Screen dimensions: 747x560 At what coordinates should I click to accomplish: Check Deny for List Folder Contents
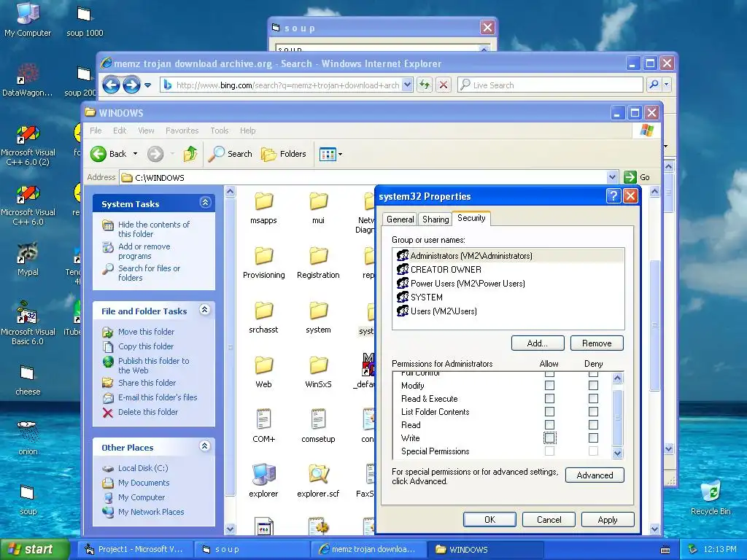(x=593, y=411)
